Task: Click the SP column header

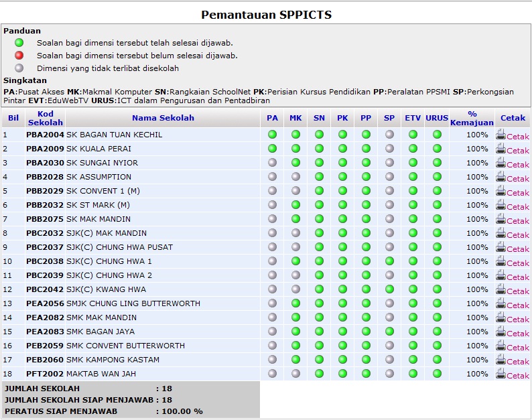Action: [x=389, y=118]
